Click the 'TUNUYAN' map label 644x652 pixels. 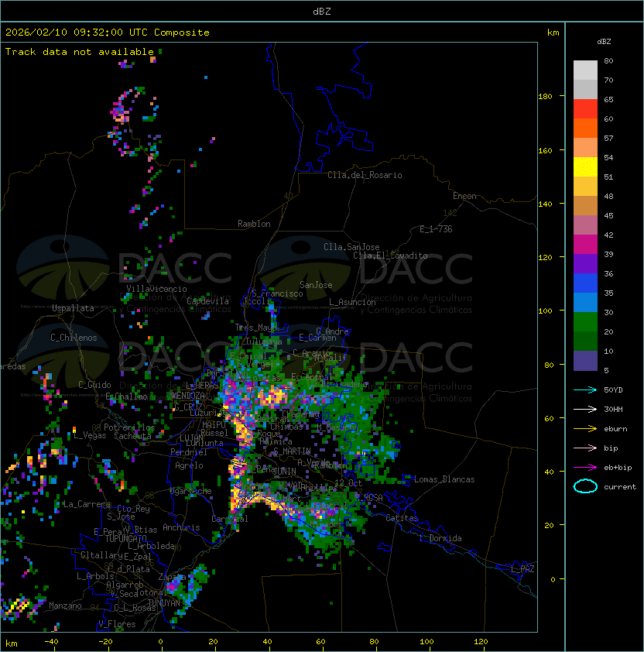[164, 603]
